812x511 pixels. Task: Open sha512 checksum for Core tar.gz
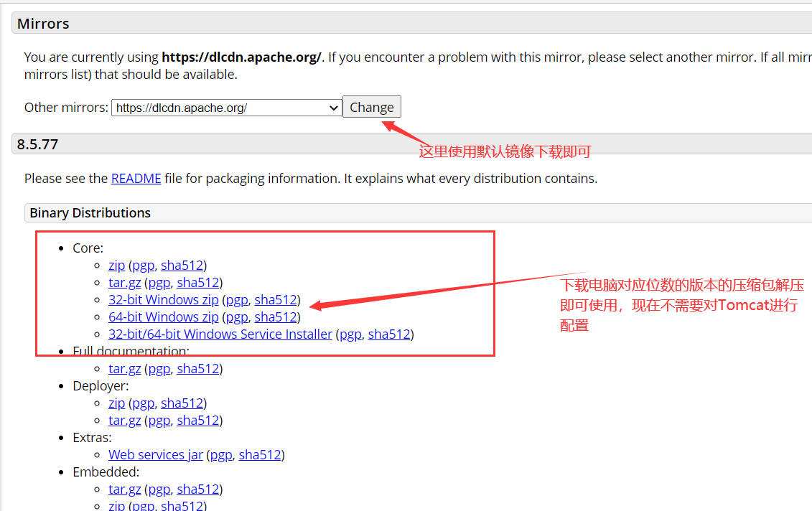198,283
